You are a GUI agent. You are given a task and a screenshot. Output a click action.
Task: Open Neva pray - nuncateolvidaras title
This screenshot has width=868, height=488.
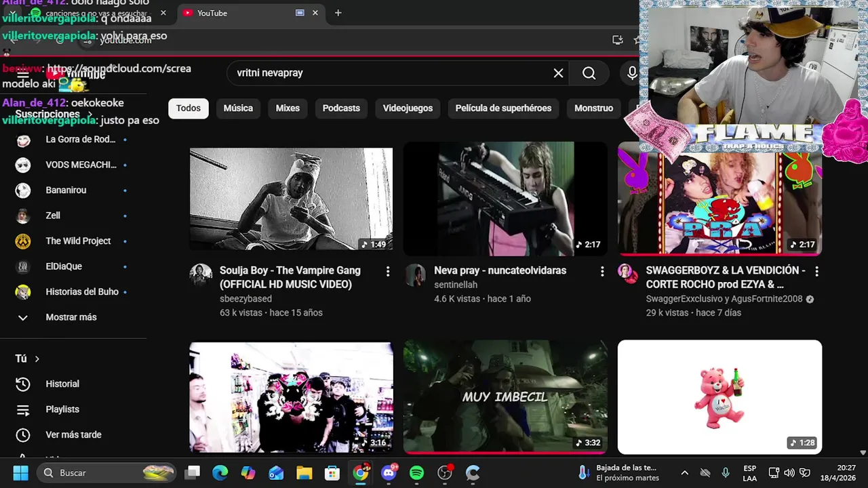tap(500, 270)
